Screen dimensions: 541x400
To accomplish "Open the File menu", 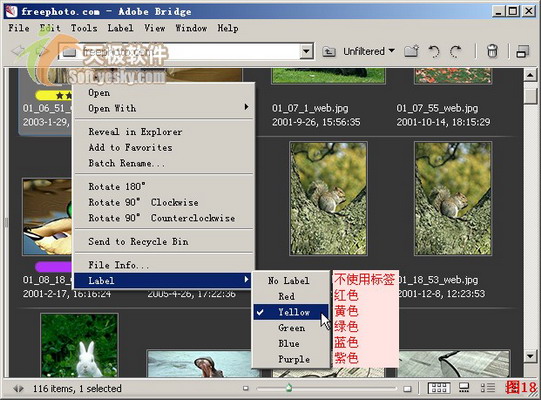I will [x=19, y=28].
